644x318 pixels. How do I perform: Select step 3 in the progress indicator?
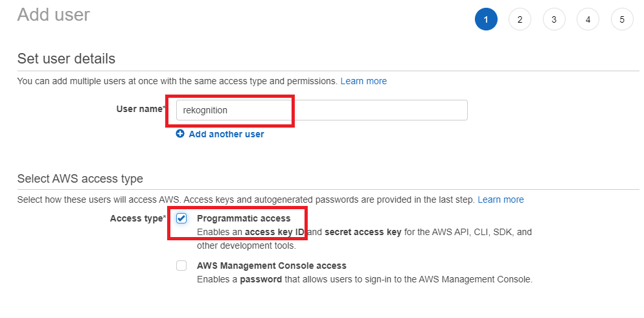pos(554,19)
